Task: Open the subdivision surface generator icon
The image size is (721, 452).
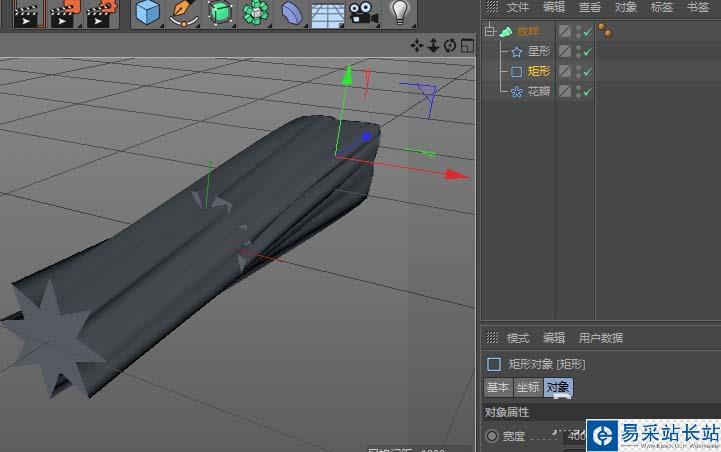Action: 219,12
